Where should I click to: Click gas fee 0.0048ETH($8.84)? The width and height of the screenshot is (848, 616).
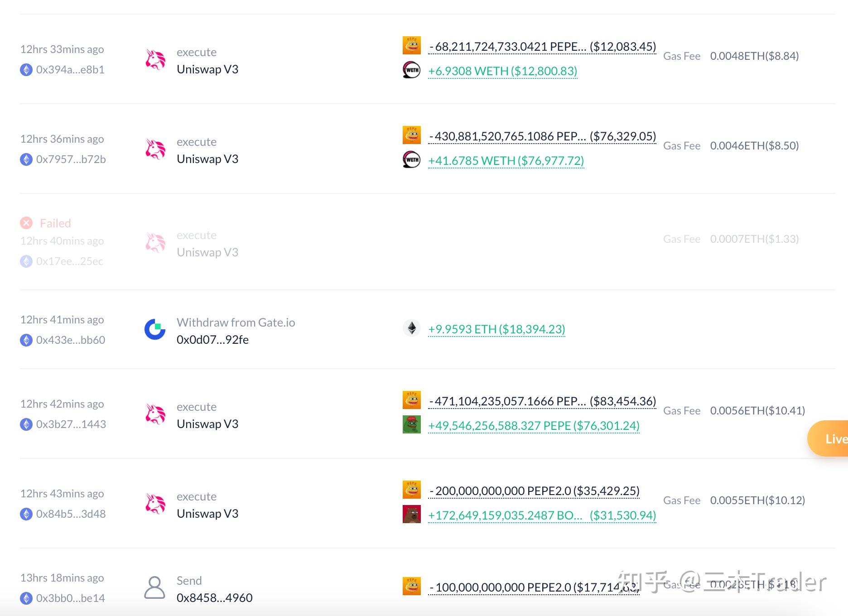pos(754,56)
